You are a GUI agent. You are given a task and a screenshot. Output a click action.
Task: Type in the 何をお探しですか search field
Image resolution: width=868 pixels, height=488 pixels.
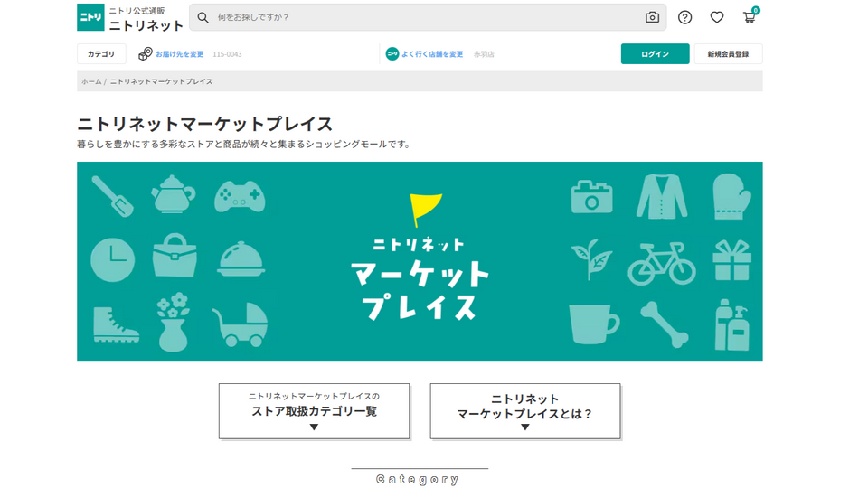425,17
